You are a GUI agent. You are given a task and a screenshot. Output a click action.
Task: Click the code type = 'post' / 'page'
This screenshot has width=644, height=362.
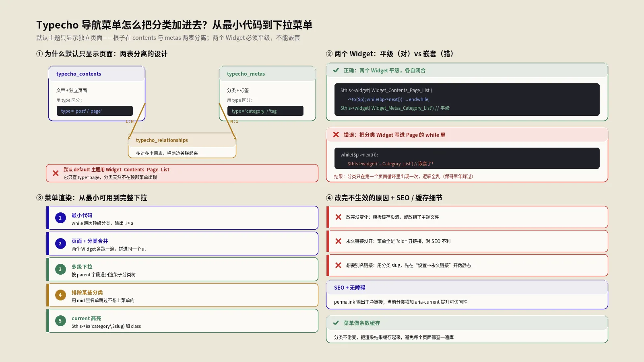click(95, 111)
